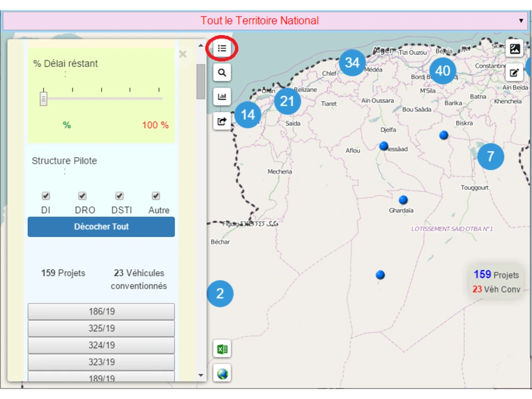Viewport: 532px width, 399px height.
Task: Click the Biskra city label
Action: pyautogui.click(x=464, y=123)
